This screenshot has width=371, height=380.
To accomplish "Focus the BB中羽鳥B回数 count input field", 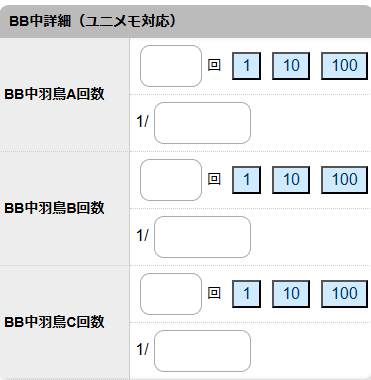I will [x=171, y=180].
